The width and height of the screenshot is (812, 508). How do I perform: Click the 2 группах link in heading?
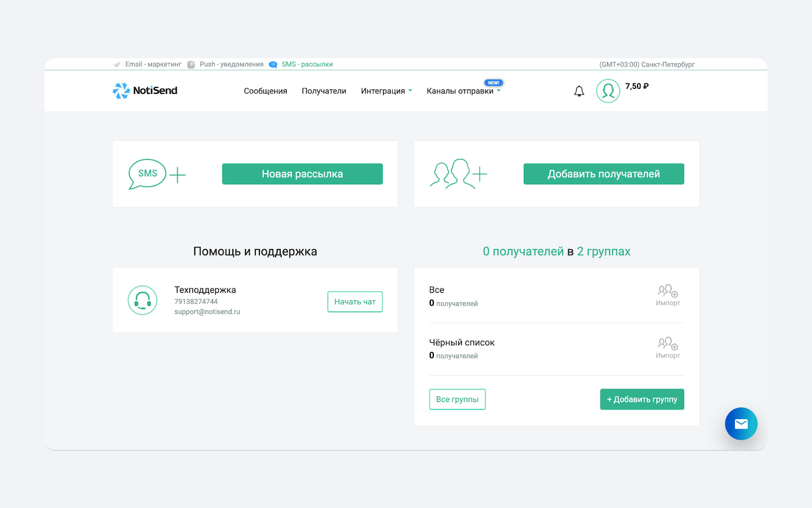point(603,251)
